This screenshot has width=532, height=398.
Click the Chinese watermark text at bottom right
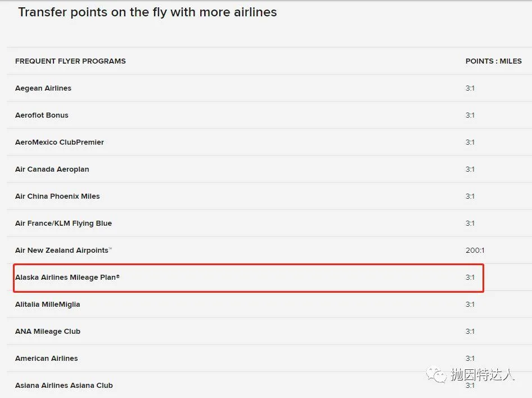point(482,374)
